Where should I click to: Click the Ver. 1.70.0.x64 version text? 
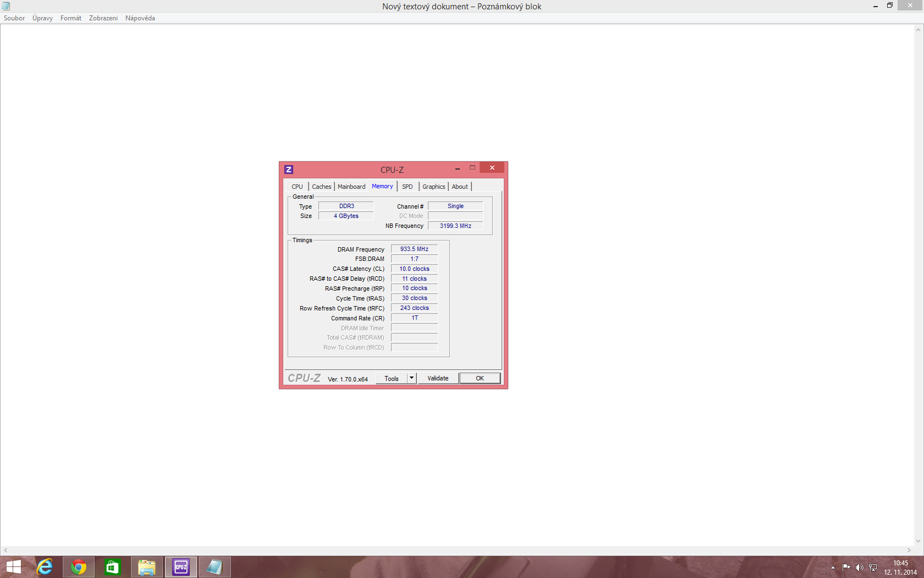point(348,379)
